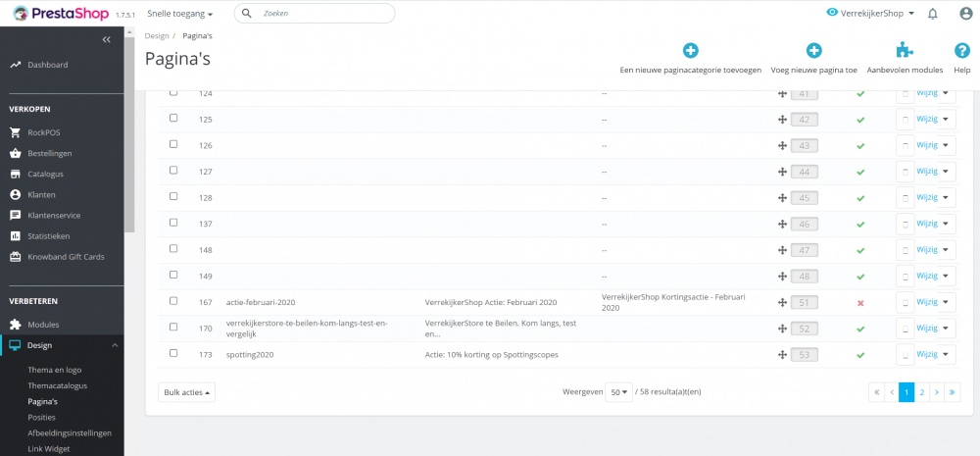
Task: Click the Design breadcrumb link
Action: (157, 35)
